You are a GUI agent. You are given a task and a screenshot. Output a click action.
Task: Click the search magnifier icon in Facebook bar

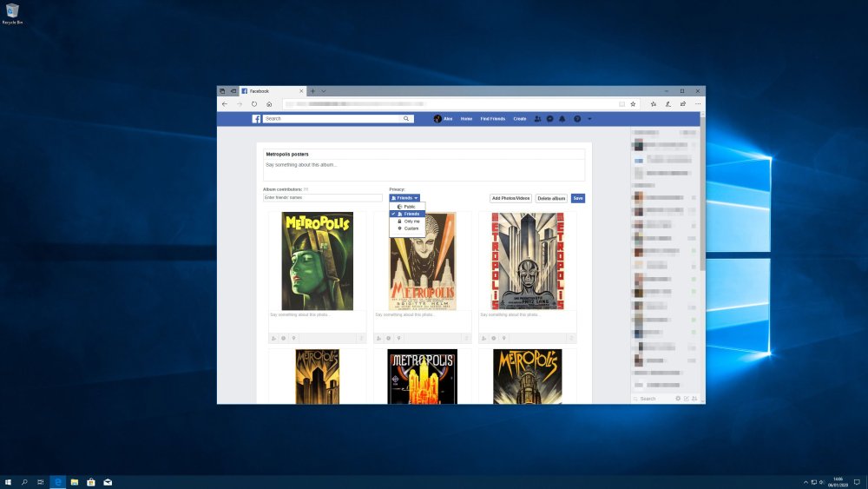coord(406,118)
